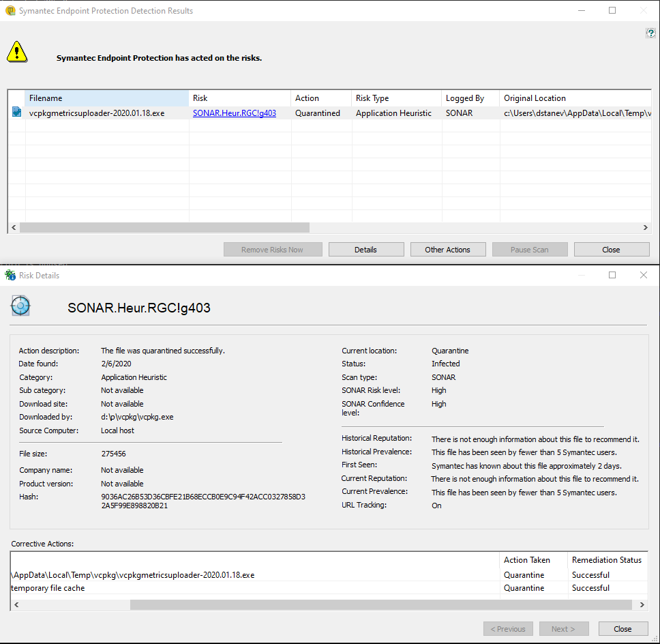Click the hash value 9036AC26B53D36CBFE21...

point(203,501)
